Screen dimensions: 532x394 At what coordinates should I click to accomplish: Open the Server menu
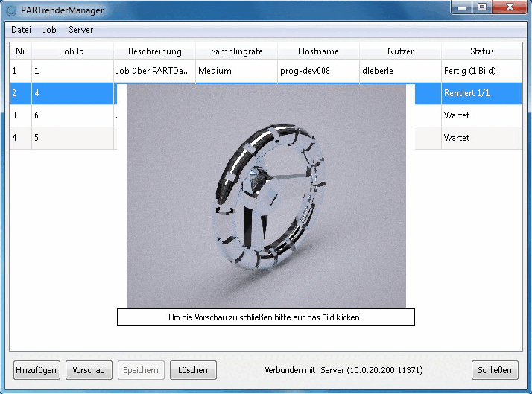pyautogui.click(x=80, y=30)
